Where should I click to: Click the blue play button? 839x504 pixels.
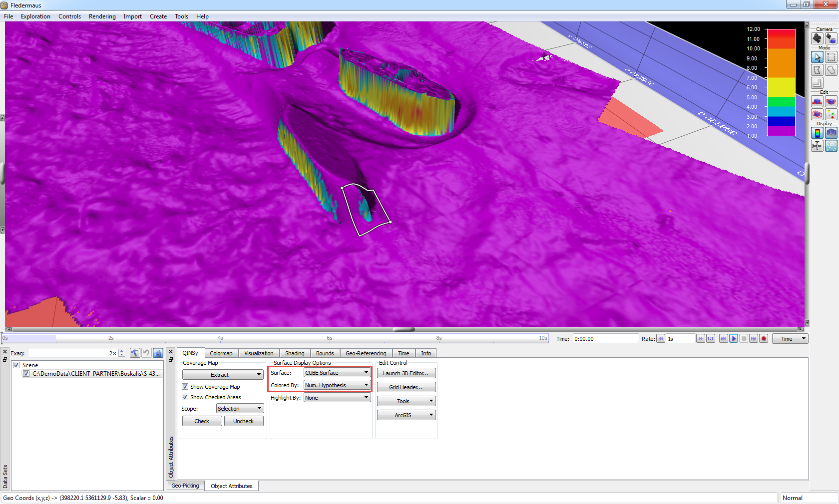tap(734, 339)
